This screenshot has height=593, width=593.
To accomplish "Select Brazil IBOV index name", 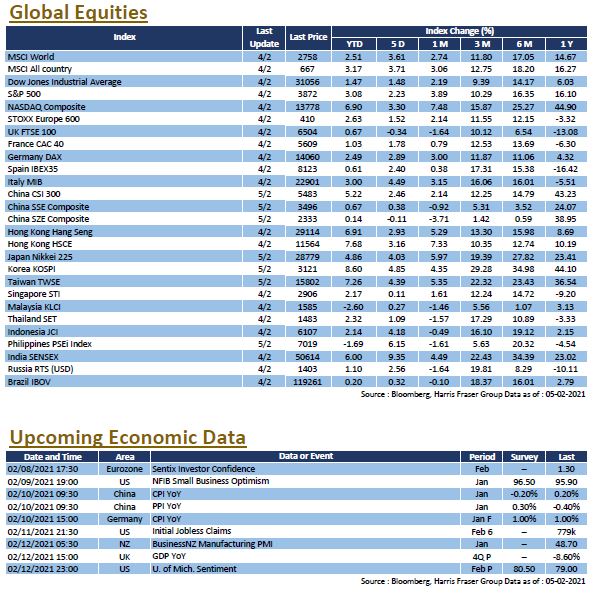I will tap(29, 381).
